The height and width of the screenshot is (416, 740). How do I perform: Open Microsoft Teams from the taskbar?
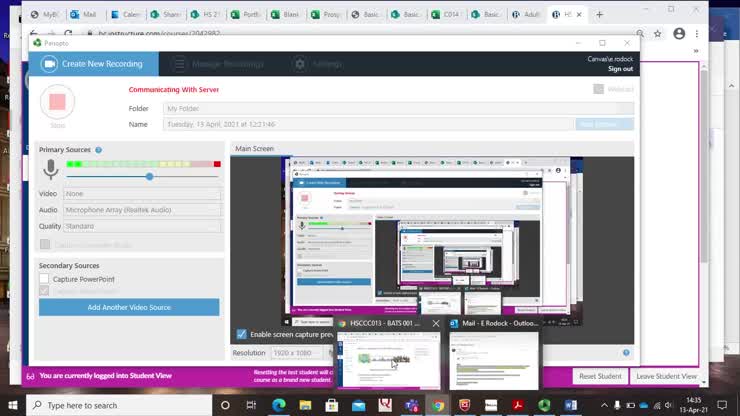pyautogui.click(x=411, y=405)
